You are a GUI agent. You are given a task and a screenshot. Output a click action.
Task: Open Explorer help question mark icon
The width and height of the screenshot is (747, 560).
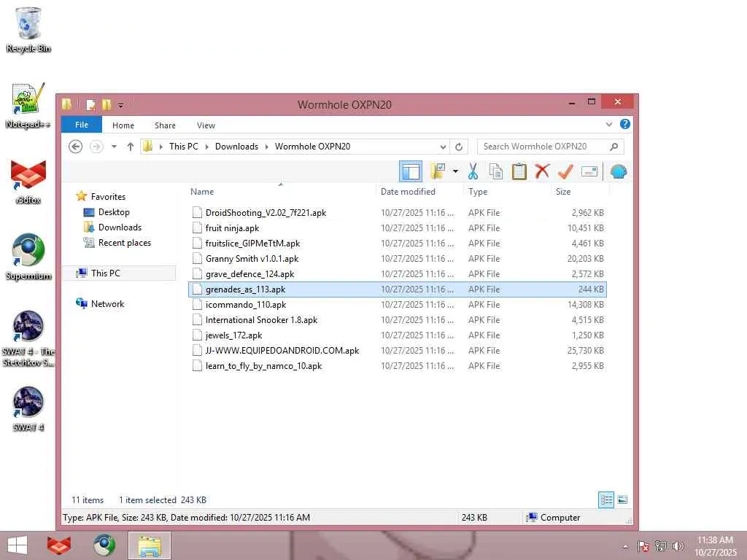[x=625, y=124]
